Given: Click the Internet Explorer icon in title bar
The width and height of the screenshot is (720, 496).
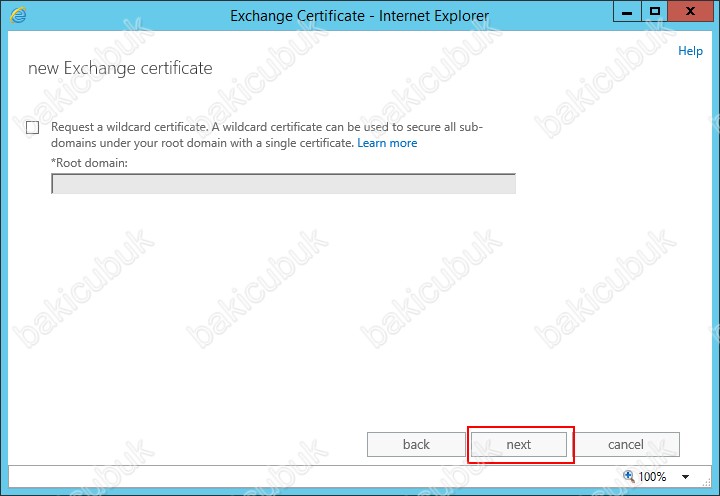Looking at the screenshot, I should click(18, 15).
